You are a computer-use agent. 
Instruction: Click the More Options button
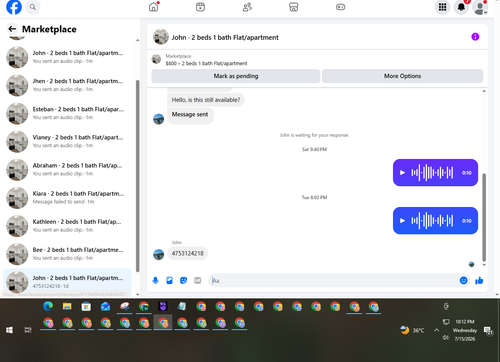coord(402,76)
